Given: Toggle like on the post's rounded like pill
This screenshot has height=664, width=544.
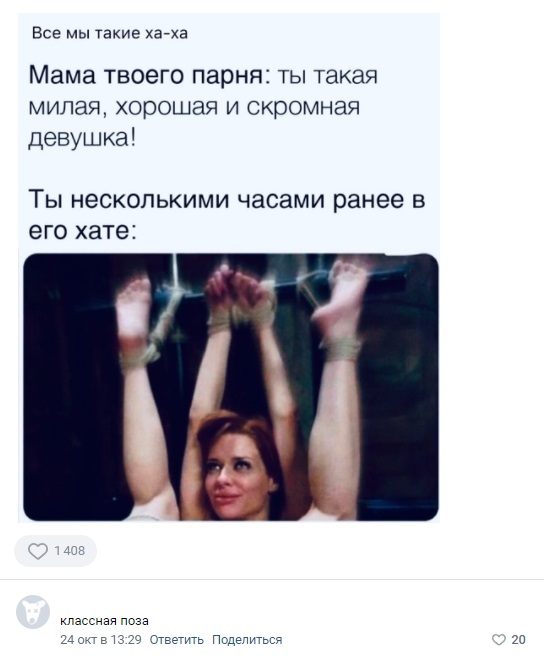Looking at the screenshot, I should (x=55, y=551).
